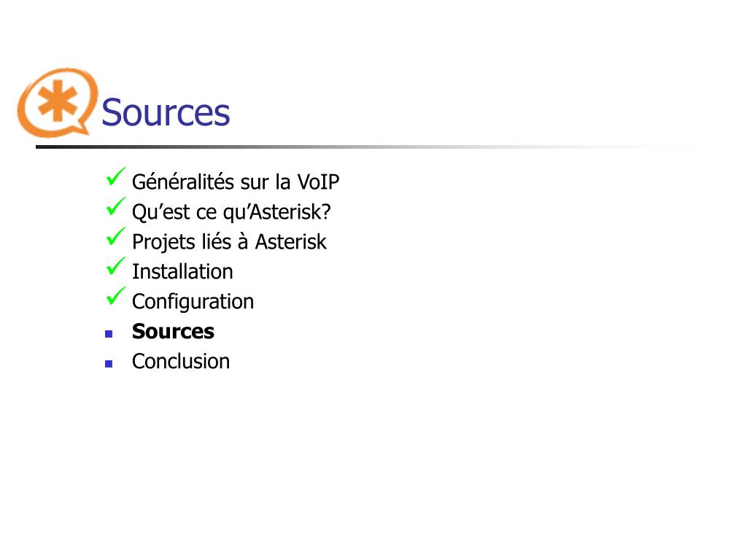Click the Configuration list item
The height and width of the screenshot is (560, 747).
[193, 302]
